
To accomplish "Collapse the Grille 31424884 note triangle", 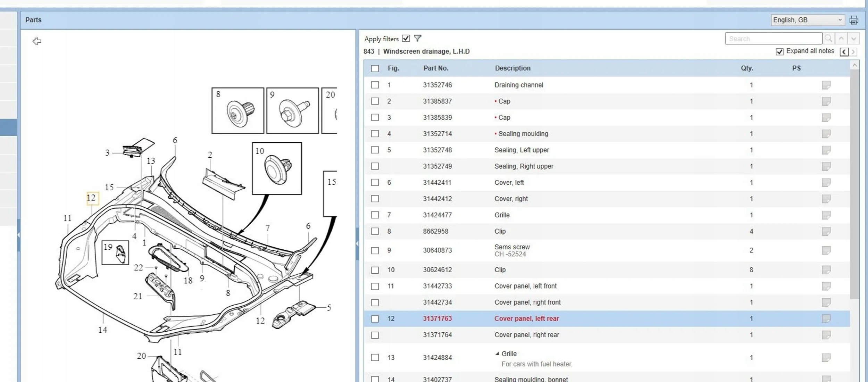I will pyautogui.click(x=497, y=354).
